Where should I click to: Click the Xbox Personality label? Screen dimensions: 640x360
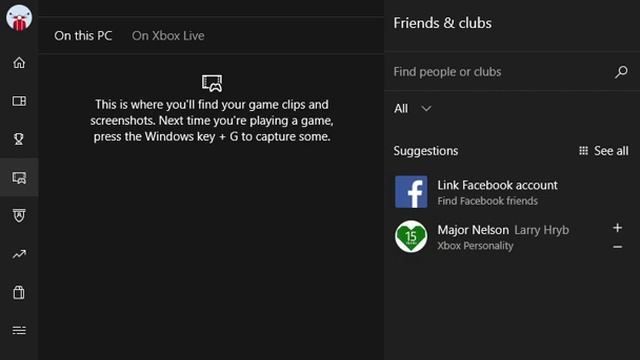pos(475,246)
